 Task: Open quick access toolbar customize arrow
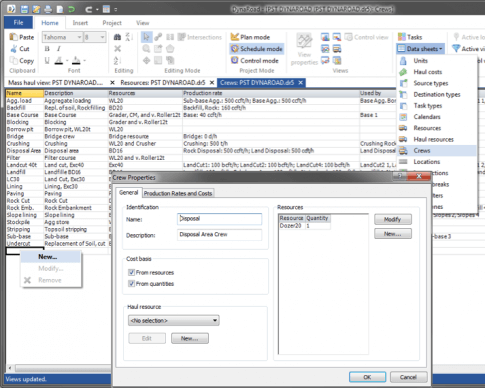[x=116, y=9]
